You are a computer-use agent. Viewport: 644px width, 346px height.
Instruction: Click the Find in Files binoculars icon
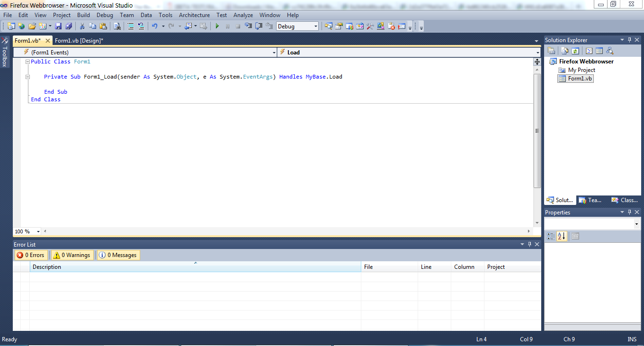click(x=117, y=27)
